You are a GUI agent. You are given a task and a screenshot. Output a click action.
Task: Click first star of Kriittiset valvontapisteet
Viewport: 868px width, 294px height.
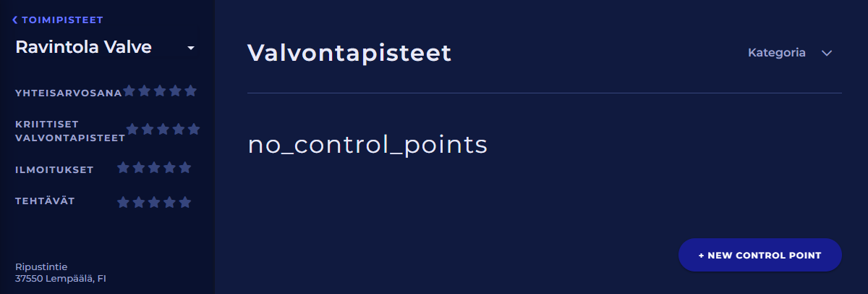132,130
